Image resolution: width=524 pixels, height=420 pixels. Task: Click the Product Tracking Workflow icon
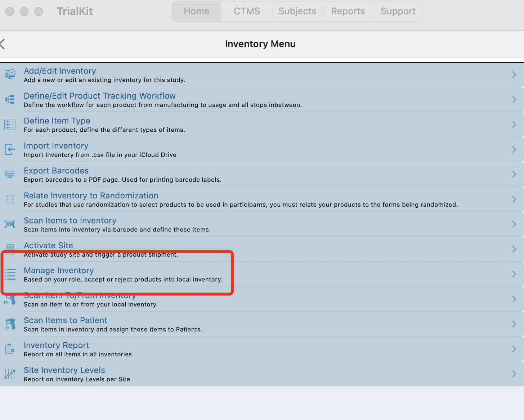10,99
